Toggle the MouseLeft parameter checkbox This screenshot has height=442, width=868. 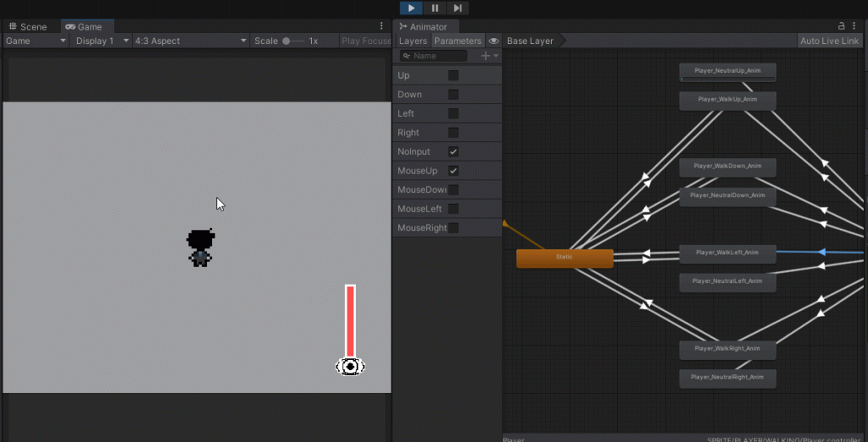click(x=453, y=209)
